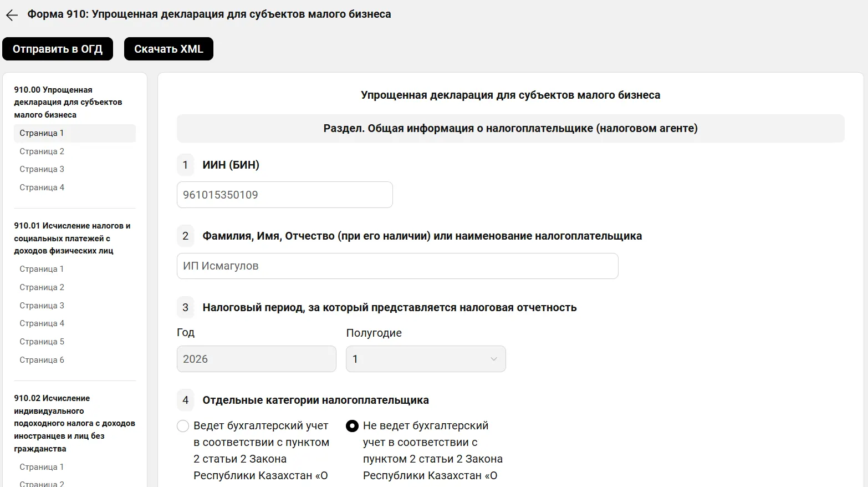
Task: Click the Скачать XML button
Action: [x=169, y=49]
